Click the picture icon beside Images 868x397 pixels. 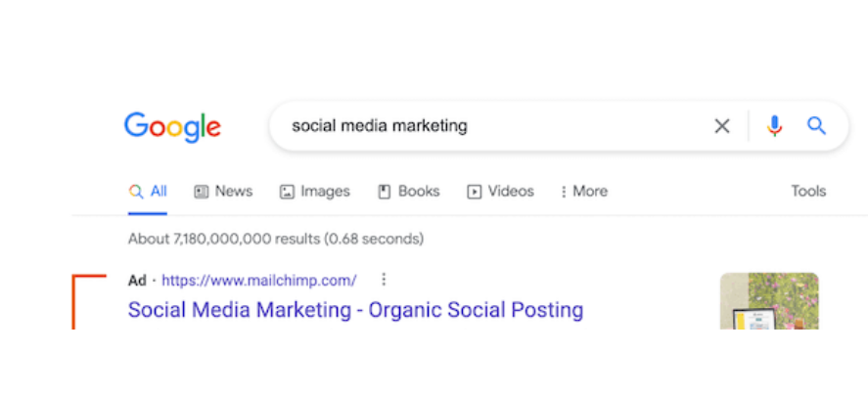[x=287, y=192]
